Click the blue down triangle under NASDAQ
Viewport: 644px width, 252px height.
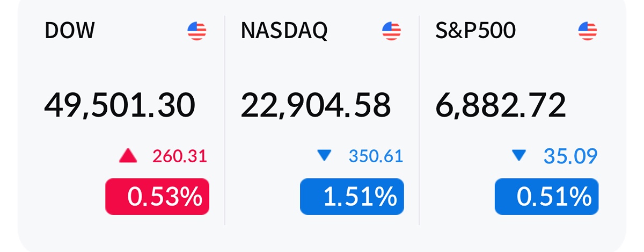(x=325, y=156)
